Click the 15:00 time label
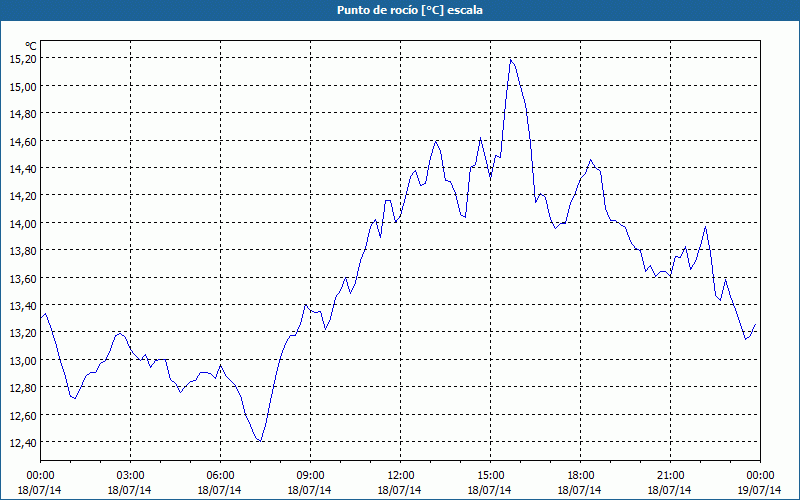 pyautogui.click(x=490, y=476)
